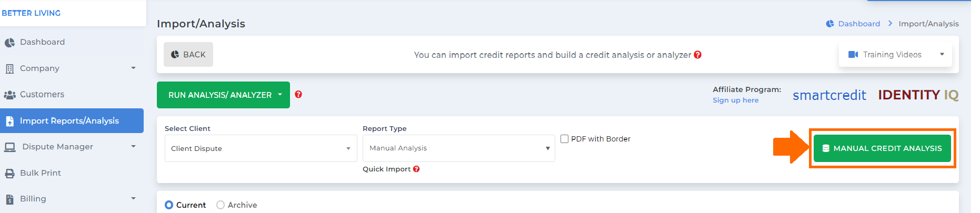Expand the Company sidebar menu

(x=72, y=68)
